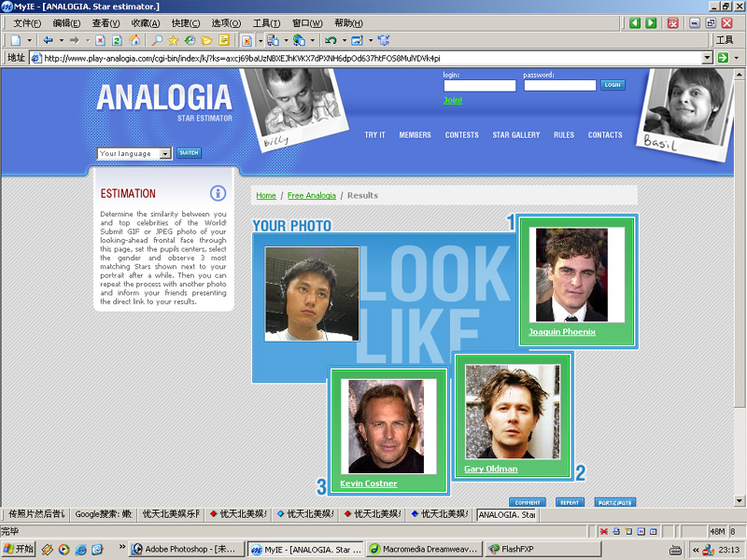Click the globe with monitor toolbar icon
This screenshot has width=747, height=560.
pos(299,40)
